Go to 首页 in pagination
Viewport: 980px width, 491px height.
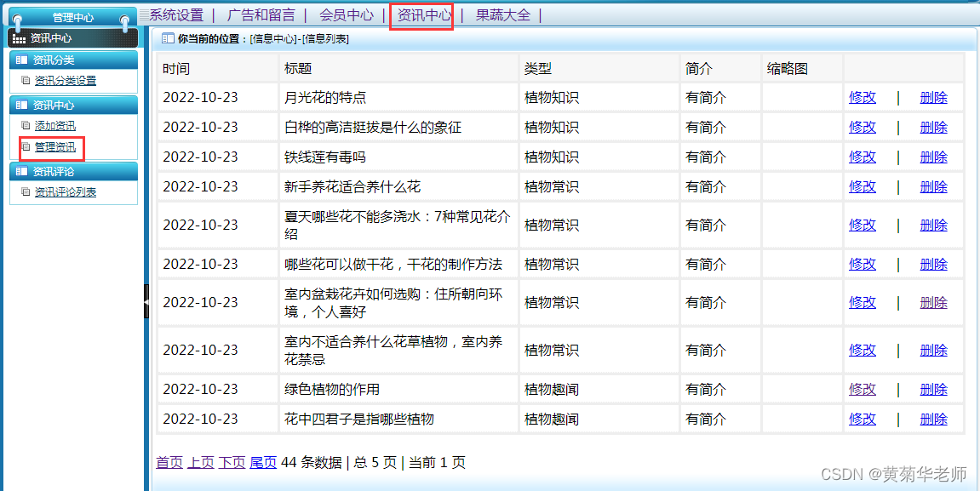pos(169,462)
